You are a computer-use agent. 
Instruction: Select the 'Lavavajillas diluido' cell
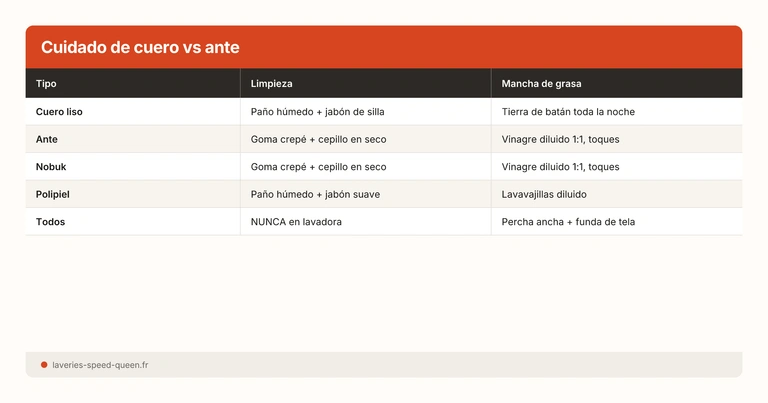click(544, 194)
